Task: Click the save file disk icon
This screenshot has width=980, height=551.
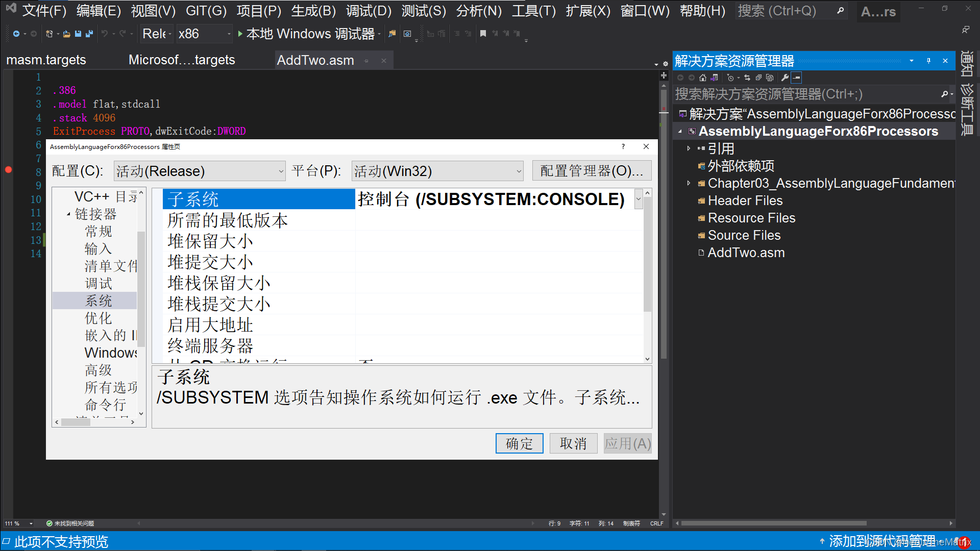Action: click(x=78, y=34)
